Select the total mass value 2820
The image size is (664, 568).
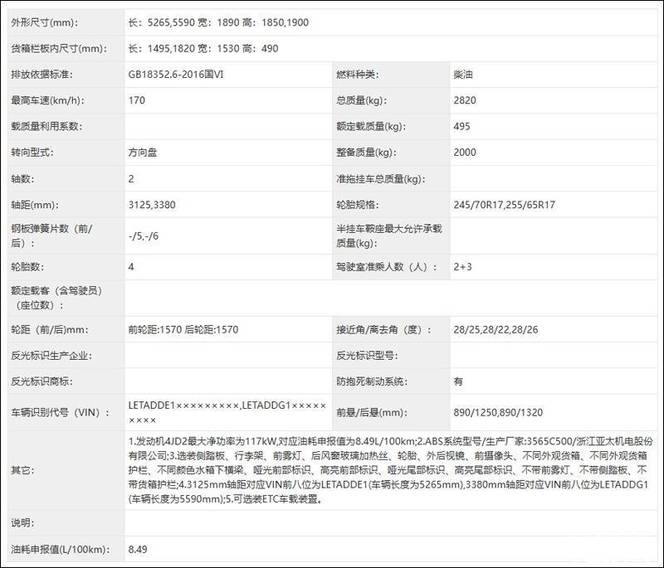[x=465, y=100]
